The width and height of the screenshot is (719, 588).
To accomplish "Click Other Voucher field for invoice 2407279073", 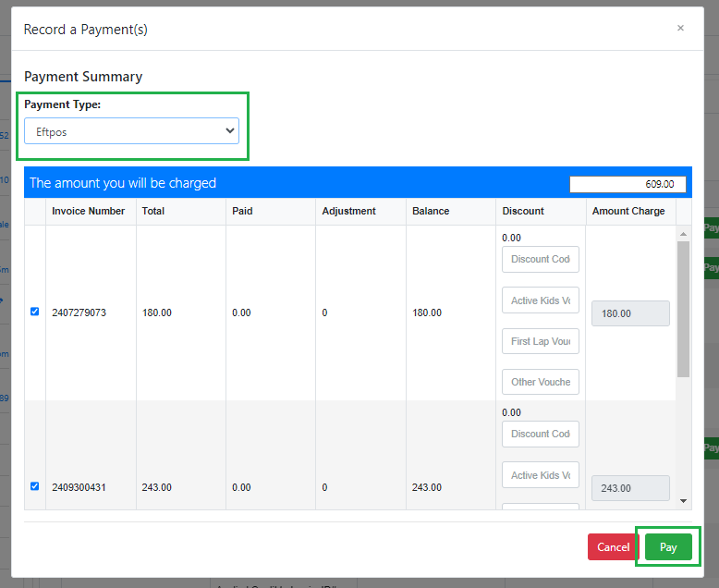I will point(541,382).
